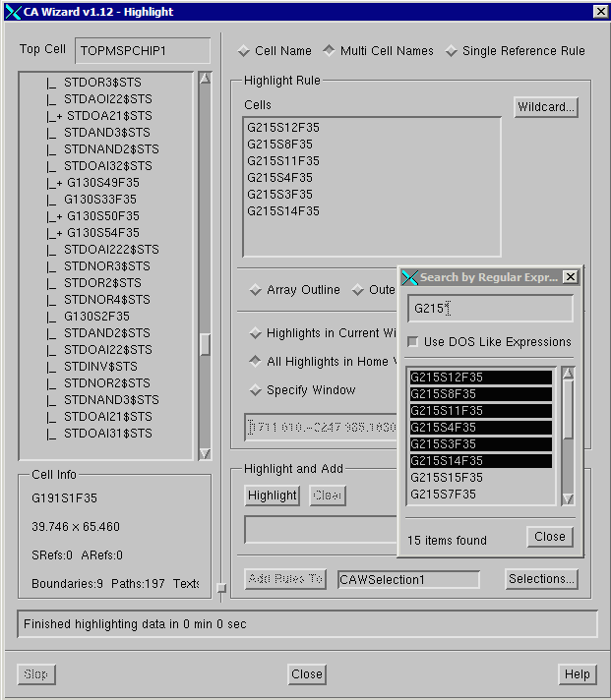
Task: Click down arrow of cell tree scrollbar
Action: click(205, 453)
